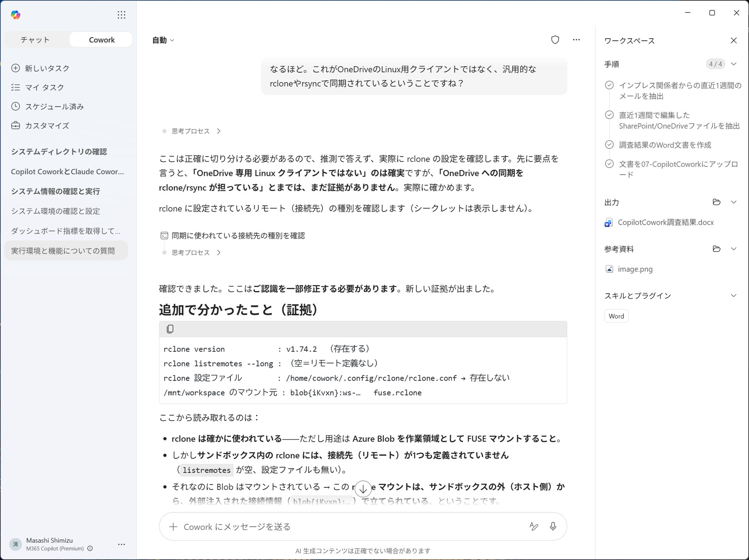The width and height of the screenshot is (749, 560).
Task: Collapse スキルとプラグイン section
Action: tap(734, 296)
